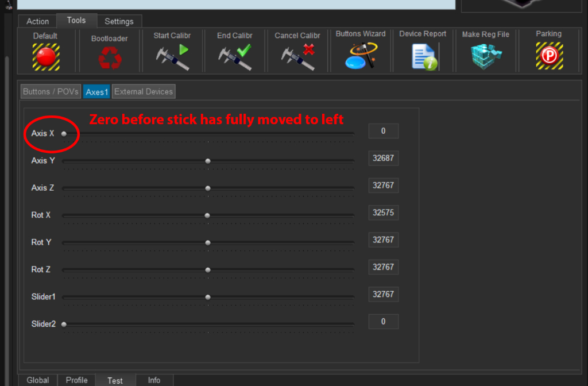The width and height of the screenshot is (588, 386).
Task: Open the Info bottom tab
Action: (154, 380)
